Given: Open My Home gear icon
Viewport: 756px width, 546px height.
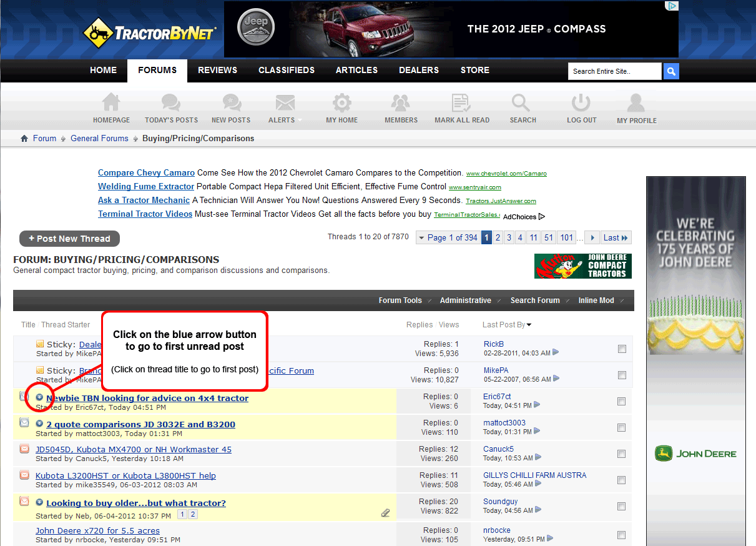Looking at the screenshot, I should point(341,103).
